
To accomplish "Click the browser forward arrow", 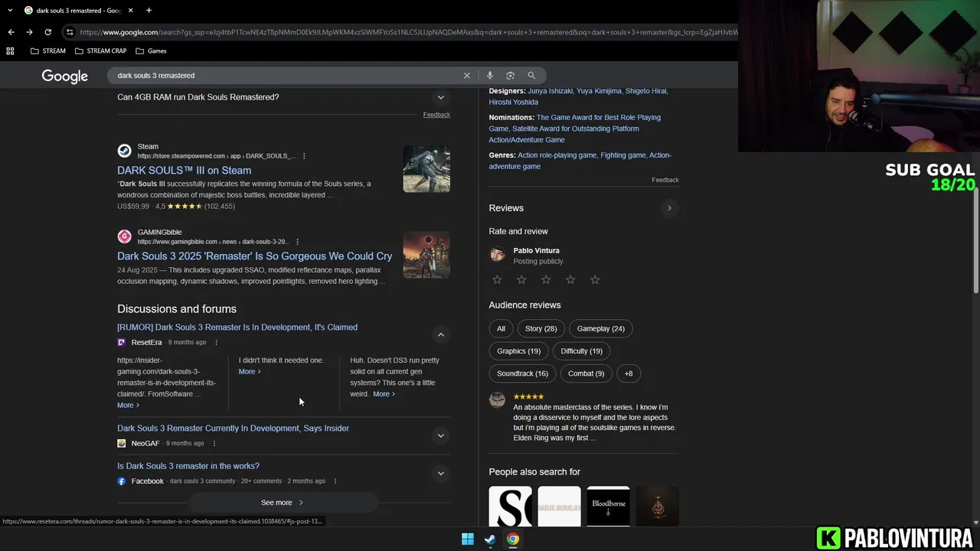I will point(29,32).
